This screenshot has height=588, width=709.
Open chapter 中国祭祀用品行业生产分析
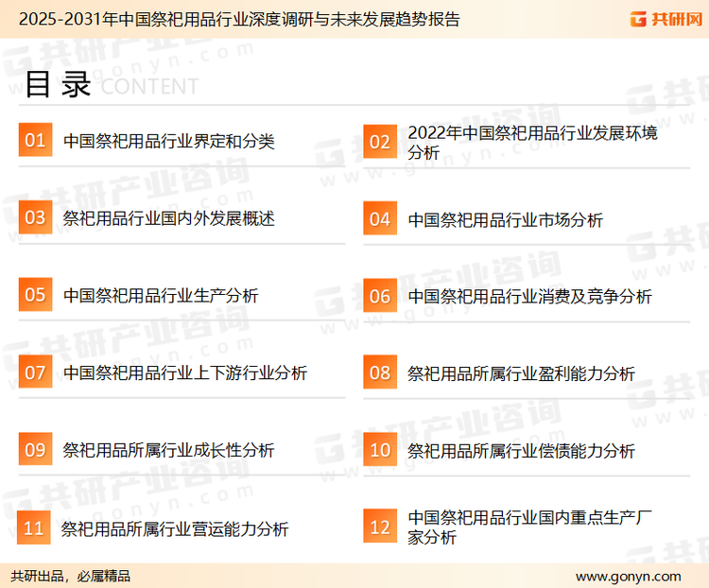click(x=161, y=296)
